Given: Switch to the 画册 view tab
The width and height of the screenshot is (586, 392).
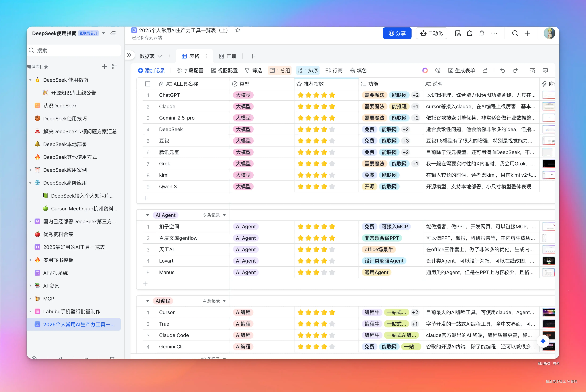Looking at the screenshot, I should click(x=227, y=56).
